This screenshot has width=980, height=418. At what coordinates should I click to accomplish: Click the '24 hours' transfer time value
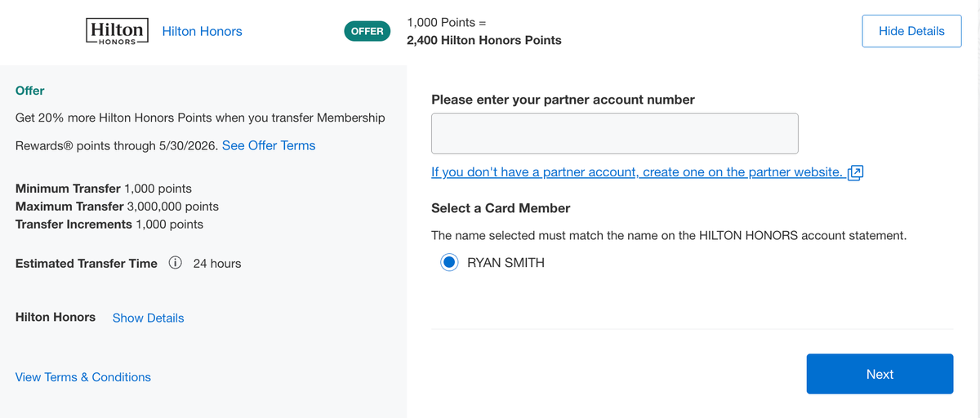click(217, 263)
